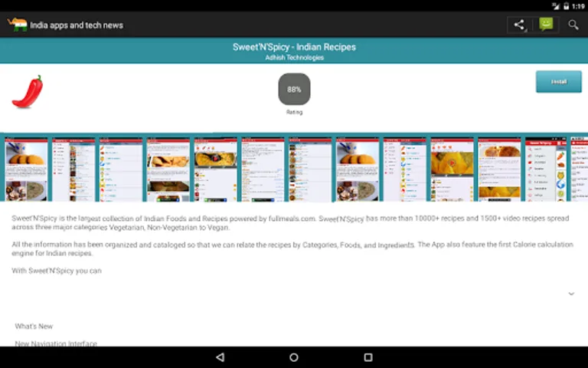Viewport: 588px width, 368px height.
Task: Open the fifth screenshot with video play button
Action: point(215,169)
